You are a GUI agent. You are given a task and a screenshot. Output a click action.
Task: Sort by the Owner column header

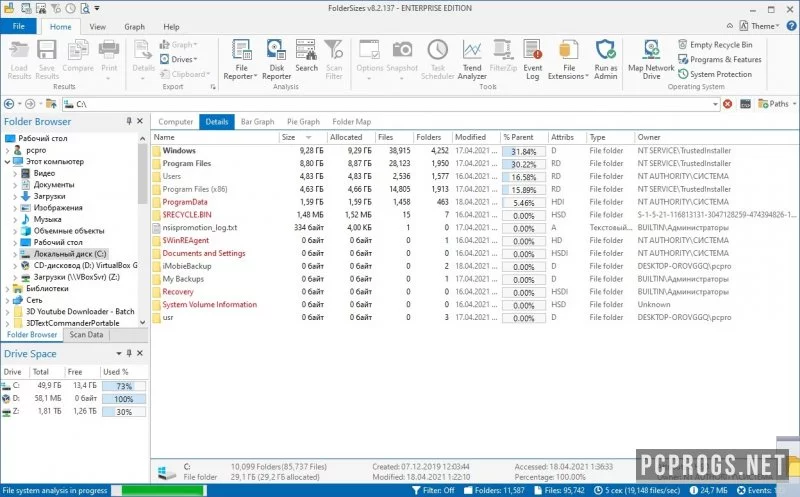[x=716, y=137]
